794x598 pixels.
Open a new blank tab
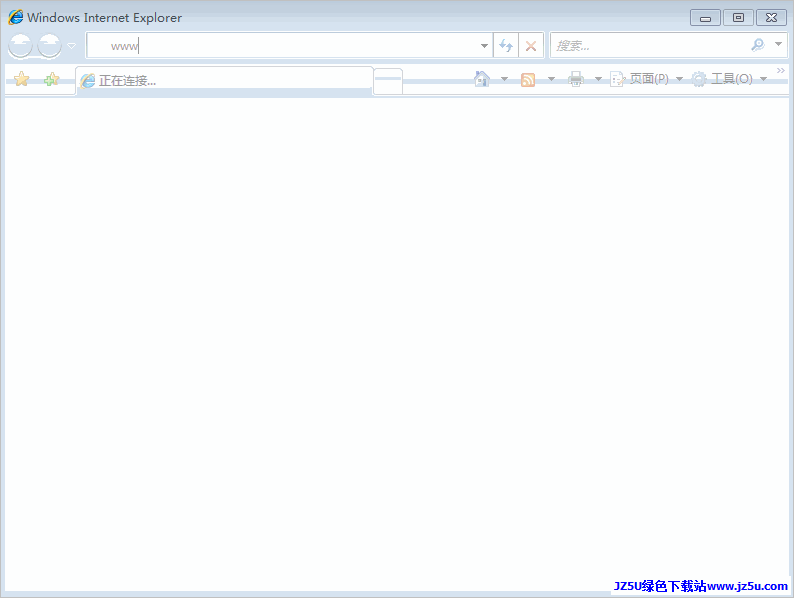pyautogui.click(x=388, y=81)
